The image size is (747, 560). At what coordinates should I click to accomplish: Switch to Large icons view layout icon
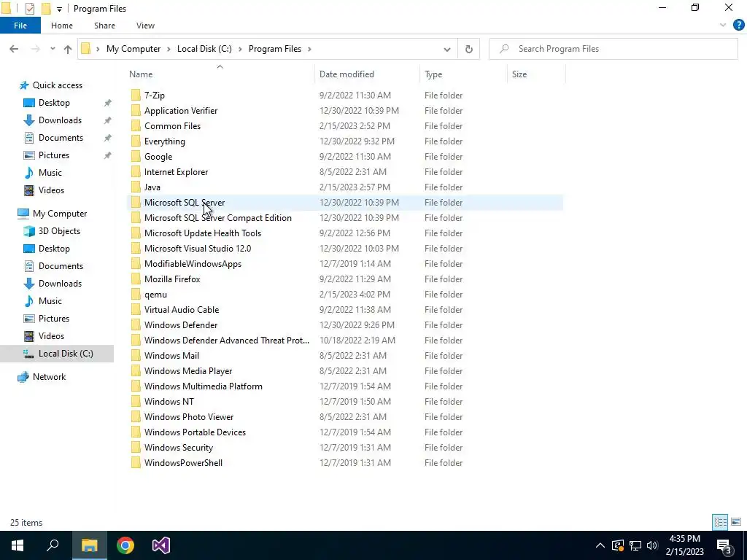[736, 522]
